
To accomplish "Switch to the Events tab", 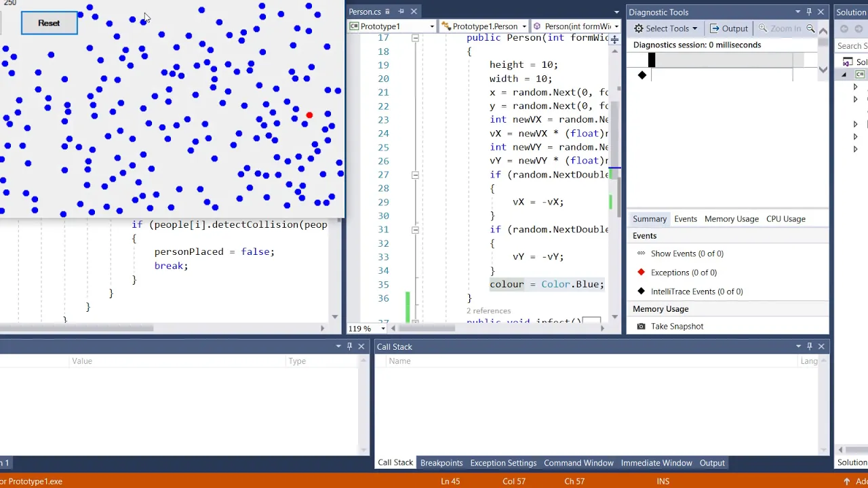I will point(686,219).
